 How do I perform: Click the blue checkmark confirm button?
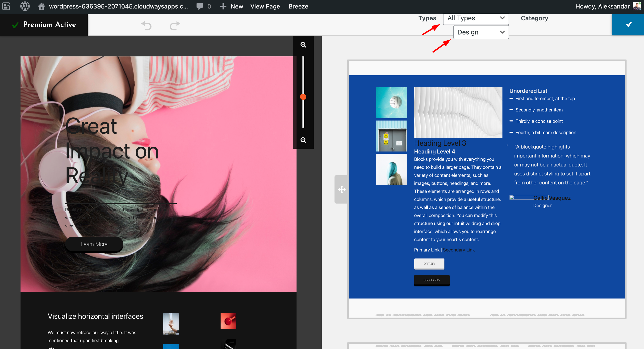click(x=628, y=25)
